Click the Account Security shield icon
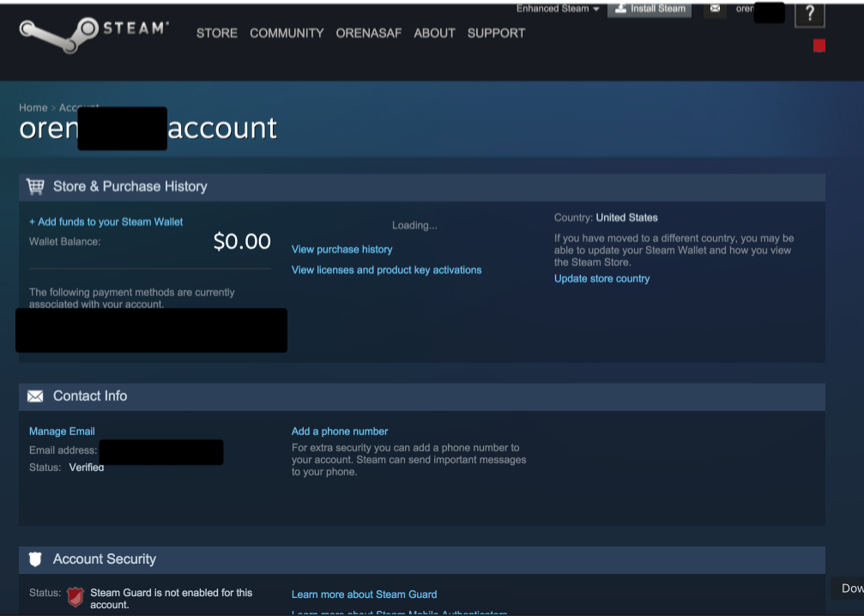This screenshot has width=864, height=616. tap(35, 559)
